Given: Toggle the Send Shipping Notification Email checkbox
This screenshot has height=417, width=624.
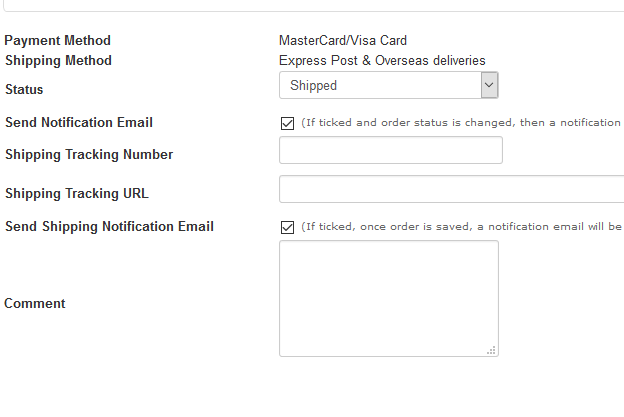Looking at the screenshot, I should pos(287,227).
